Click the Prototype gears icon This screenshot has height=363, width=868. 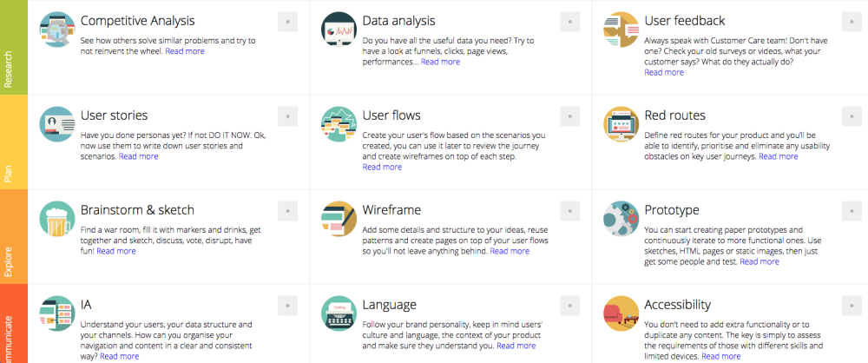(621, 219)
